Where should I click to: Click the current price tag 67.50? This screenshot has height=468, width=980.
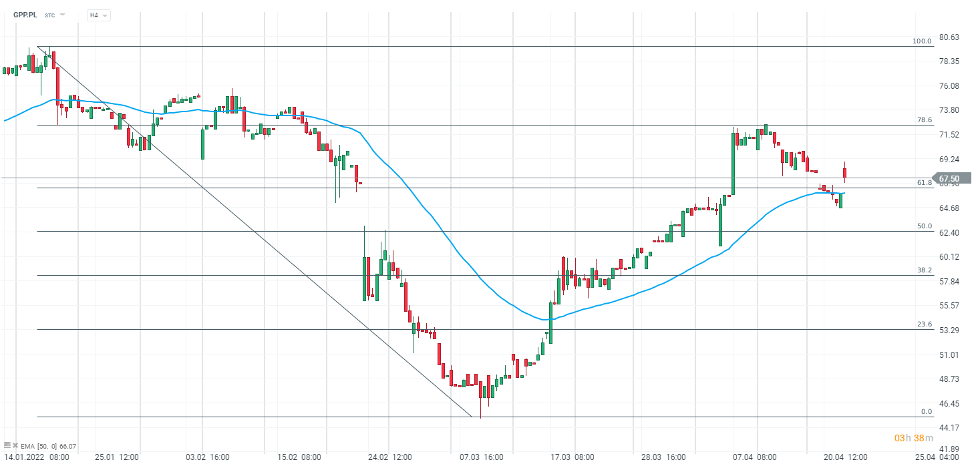tap(949, 179)
